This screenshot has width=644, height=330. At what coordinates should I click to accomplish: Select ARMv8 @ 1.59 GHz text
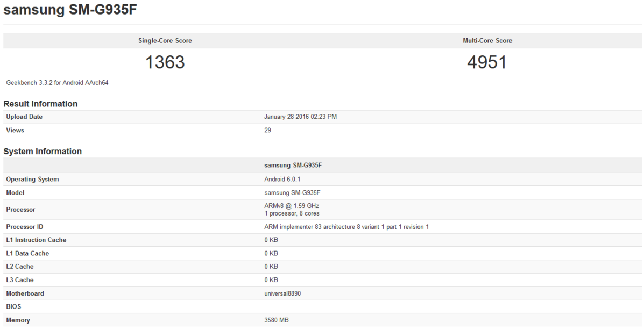pos(292,206)
